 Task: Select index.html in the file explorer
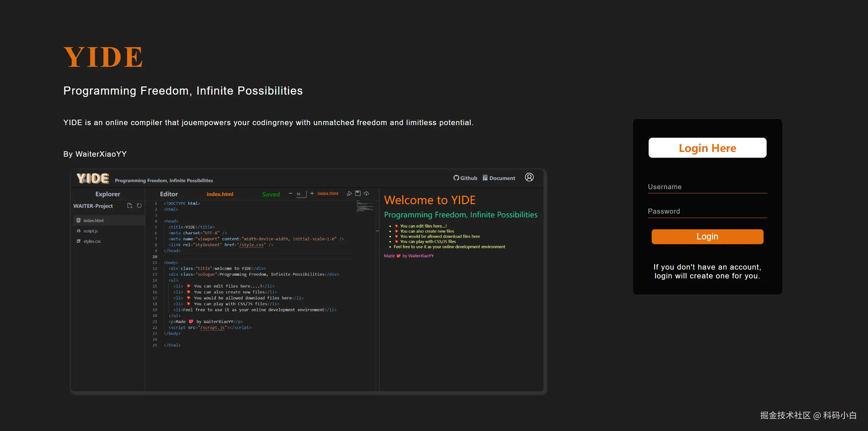point(94,220)
